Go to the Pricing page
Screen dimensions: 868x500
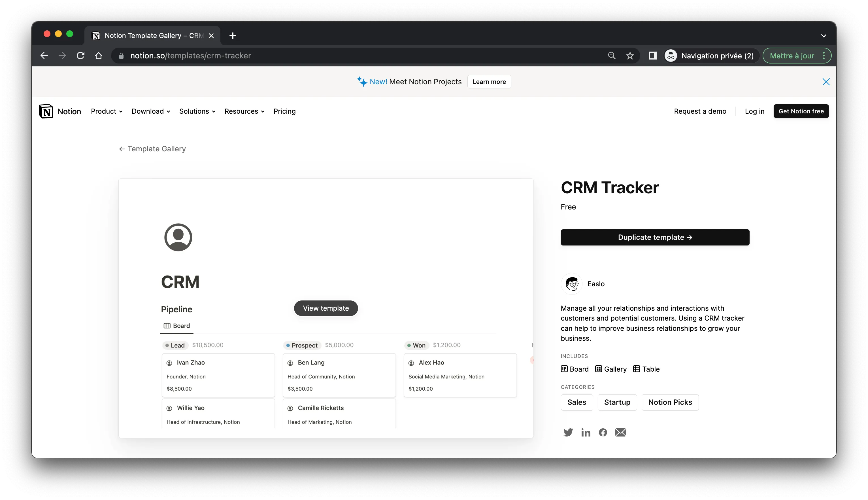tap(284, 111)
